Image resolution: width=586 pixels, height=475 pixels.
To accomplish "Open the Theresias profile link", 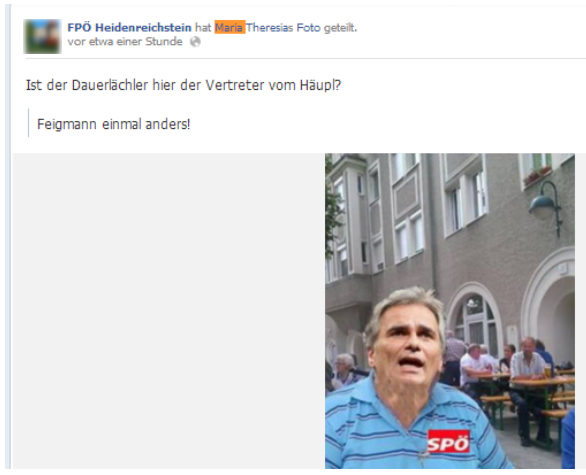I will coord(269,28).
